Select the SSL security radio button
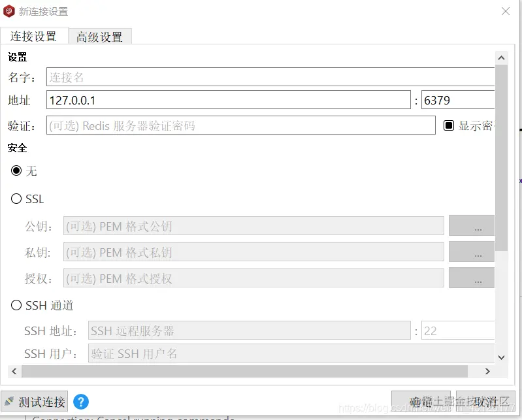522x420 pixels. 16,199
